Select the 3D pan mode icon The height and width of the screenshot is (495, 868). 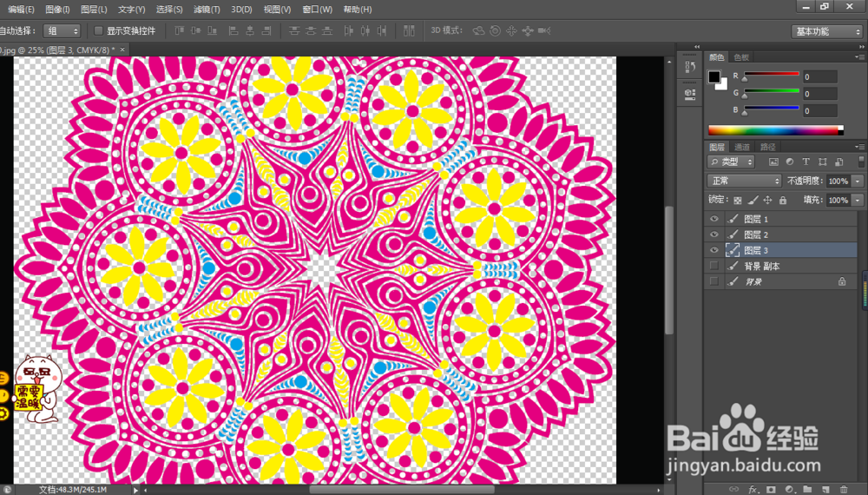(511, 31)
